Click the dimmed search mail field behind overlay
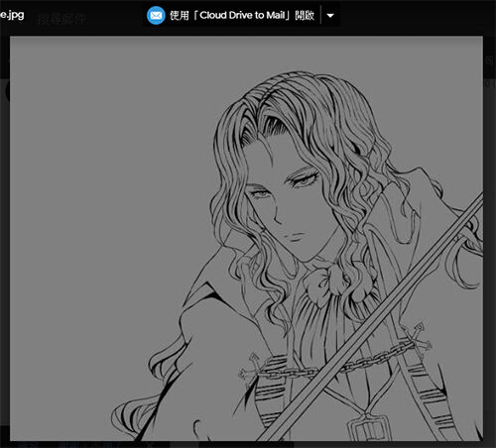This screenshot has height=448, width=496. click(62, 19)
